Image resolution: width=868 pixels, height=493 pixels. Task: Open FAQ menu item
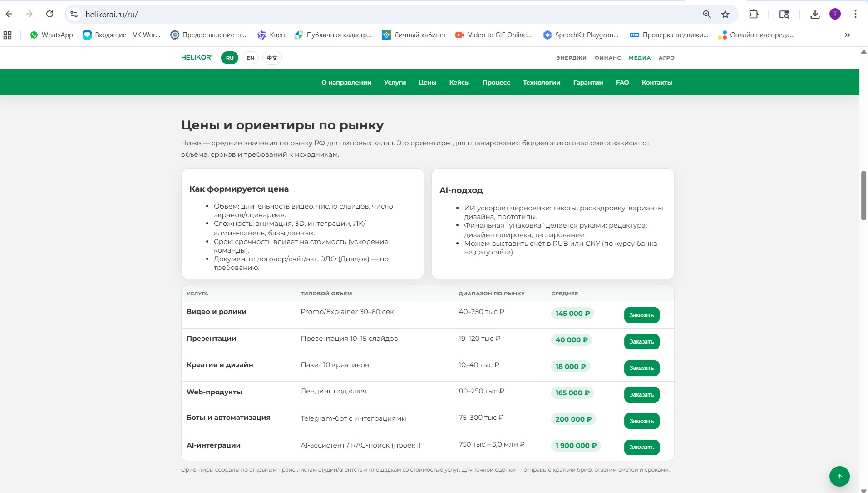[x=622, y=82]
